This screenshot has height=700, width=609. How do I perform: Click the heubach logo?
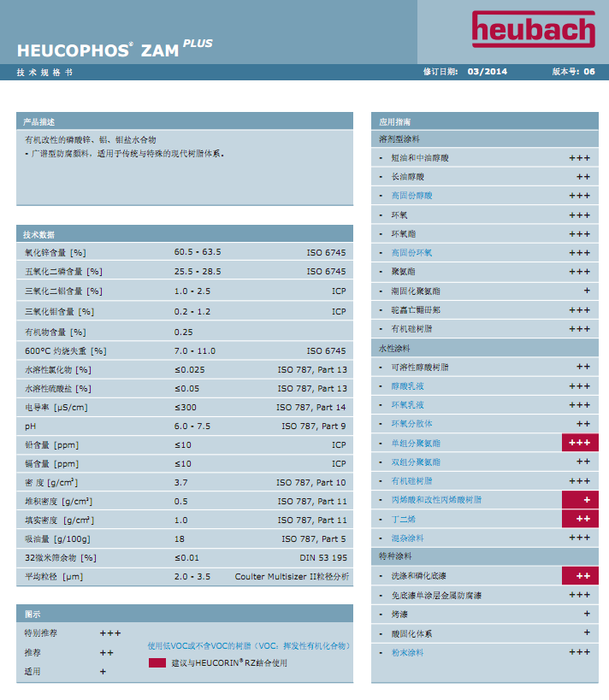coord(532,30)
